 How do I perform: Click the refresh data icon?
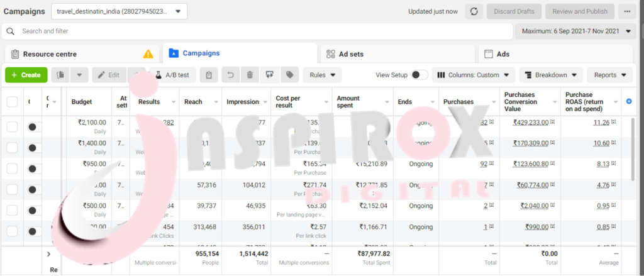click(474, 11)
